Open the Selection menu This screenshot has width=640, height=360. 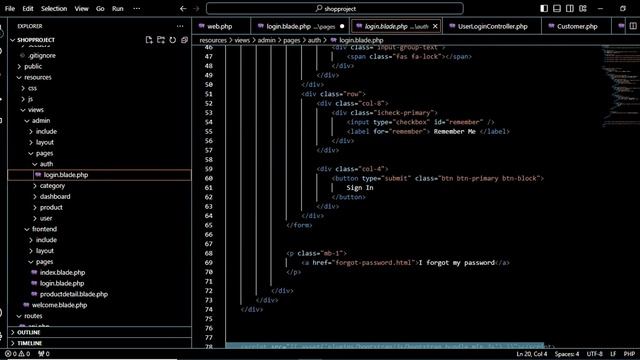[54, 9]
